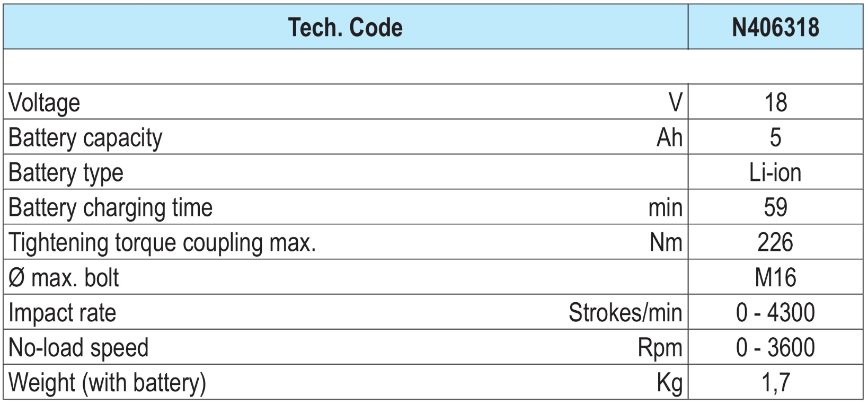Select the voltage value 18
Viewport: 868px width, 403px height.
coord(775,102)
